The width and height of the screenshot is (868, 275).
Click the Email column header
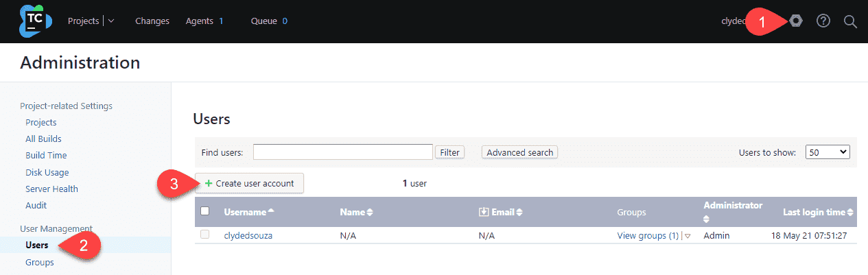pos(503,212)
